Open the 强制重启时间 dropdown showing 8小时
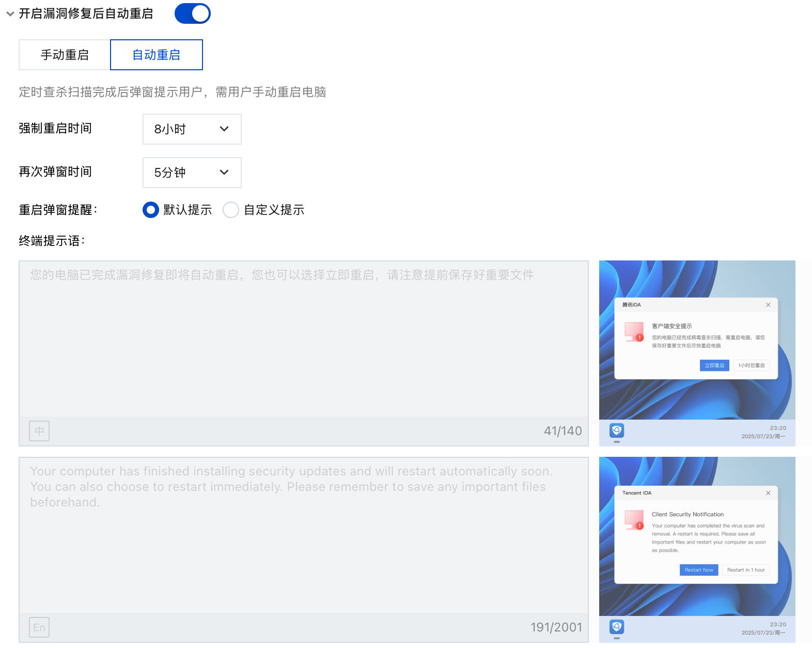812x648 pixels. [192, 129]
